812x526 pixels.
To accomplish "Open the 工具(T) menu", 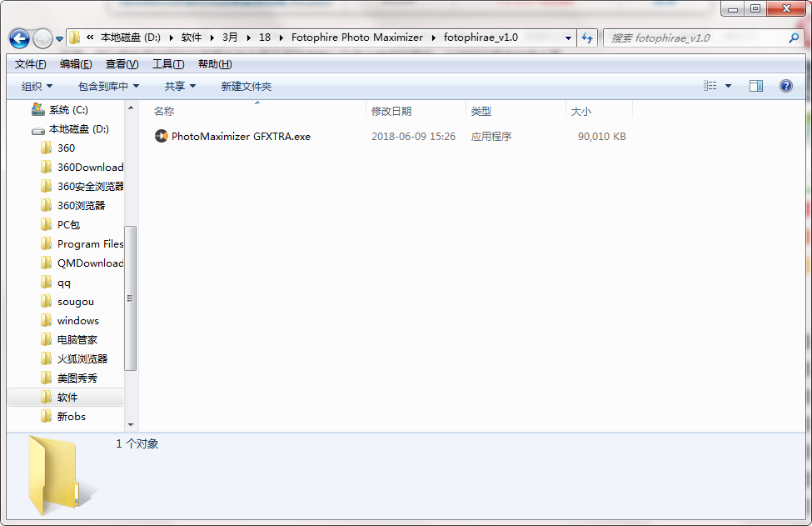I will [168, 64].
